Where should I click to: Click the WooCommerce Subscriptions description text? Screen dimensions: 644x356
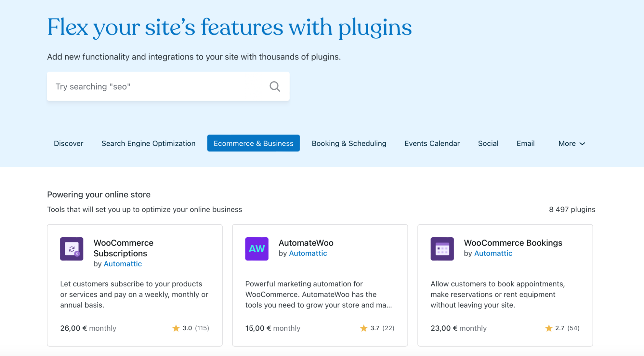click(x=134, y=294)
